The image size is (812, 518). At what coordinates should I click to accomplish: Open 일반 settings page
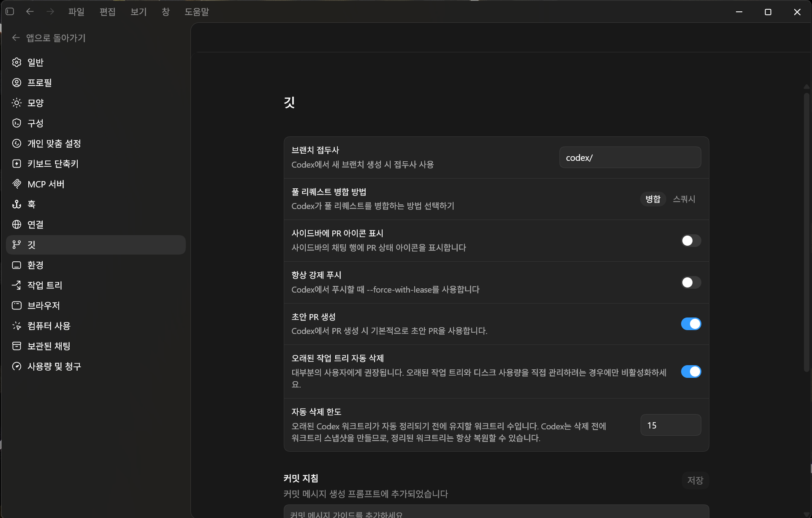96,62
